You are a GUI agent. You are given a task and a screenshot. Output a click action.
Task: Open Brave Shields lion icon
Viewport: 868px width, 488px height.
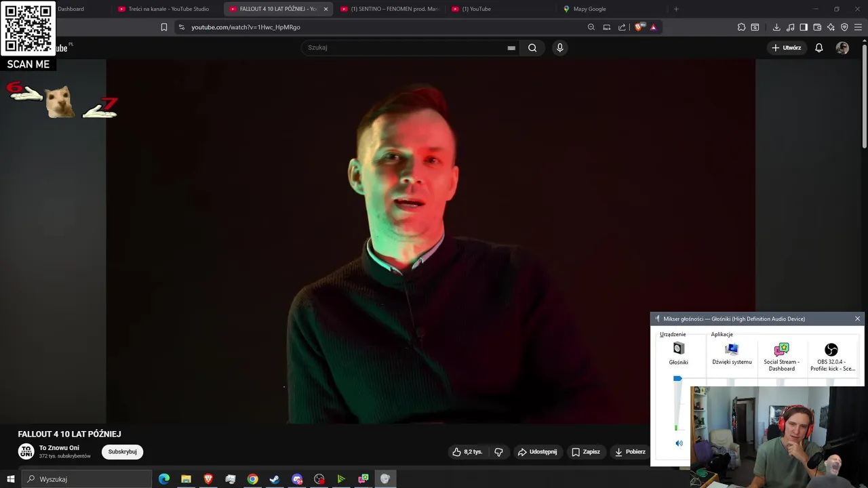[x=639, y=27]
